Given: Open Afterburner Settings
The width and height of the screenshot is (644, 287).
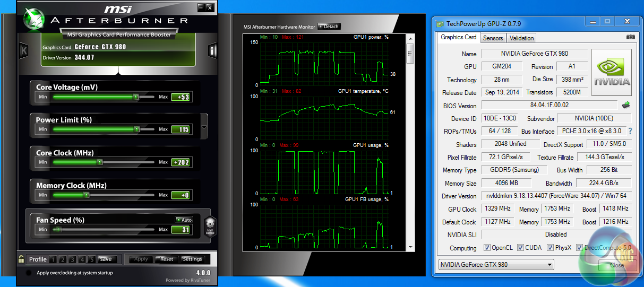Looking at the screenshot, I should (192, 259).
